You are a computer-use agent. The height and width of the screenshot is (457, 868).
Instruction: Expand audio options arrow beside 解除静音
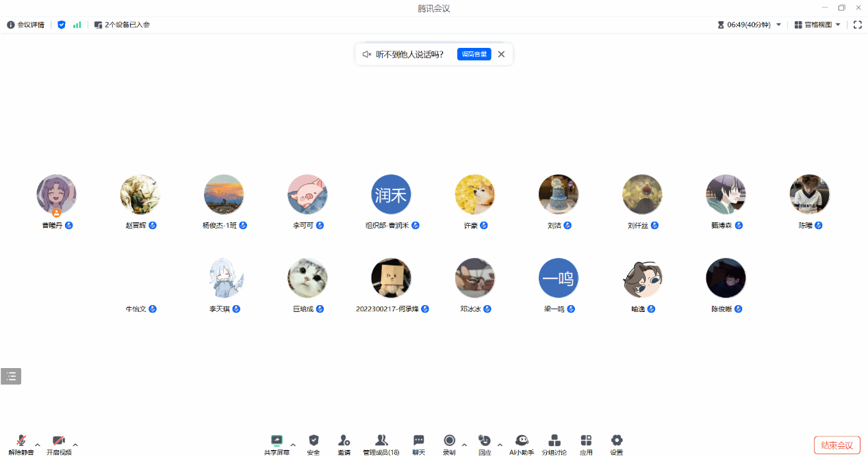(38, 445)
